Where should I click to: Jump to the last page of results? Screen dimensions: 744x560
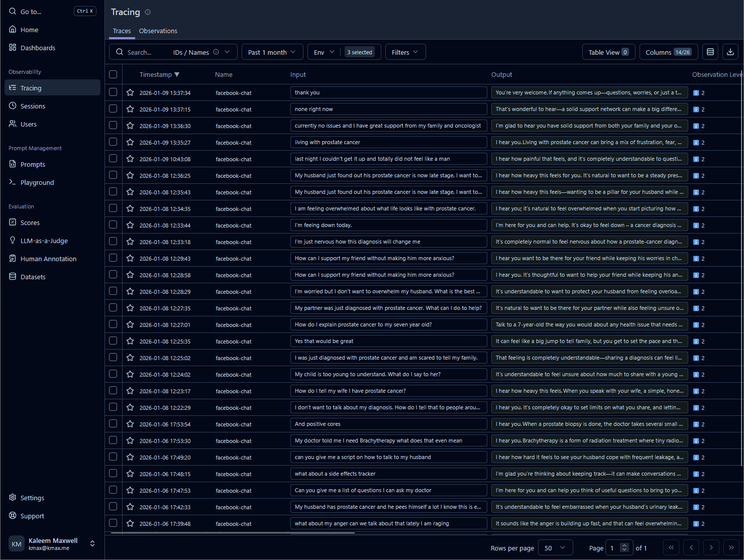[x=731, y=547]
